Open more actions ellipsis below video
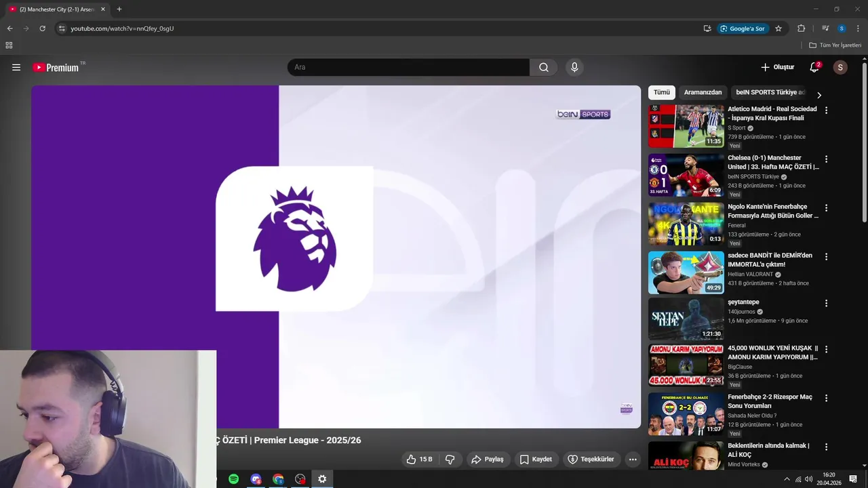Viewport: 868px width, 488px height. [633, 460]
